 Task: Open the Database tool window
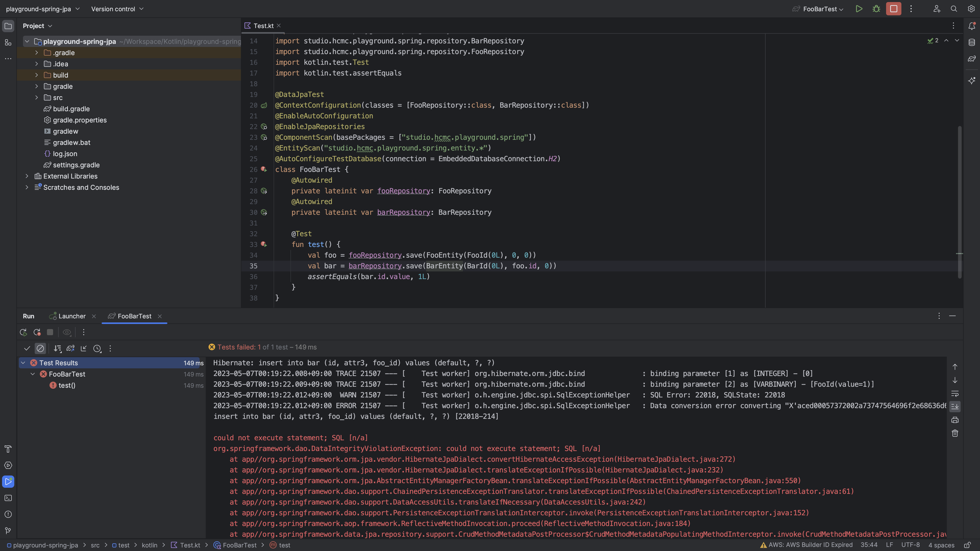(972, 42)
